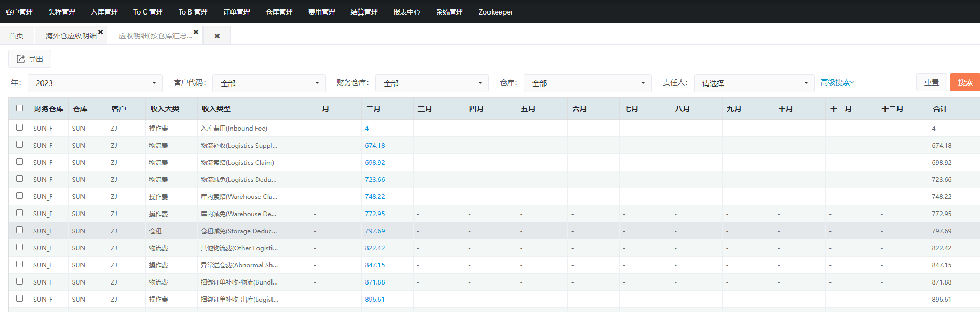Click the 财务仓库 column header
This screenshot has width=980, height=312.
[49, 109]
